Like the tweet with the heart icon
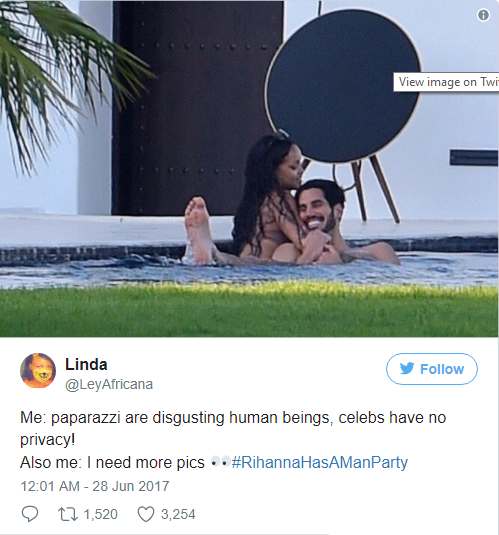Image resolution: width=499 pixels, height=535 pixels. (x=146, y=514)
